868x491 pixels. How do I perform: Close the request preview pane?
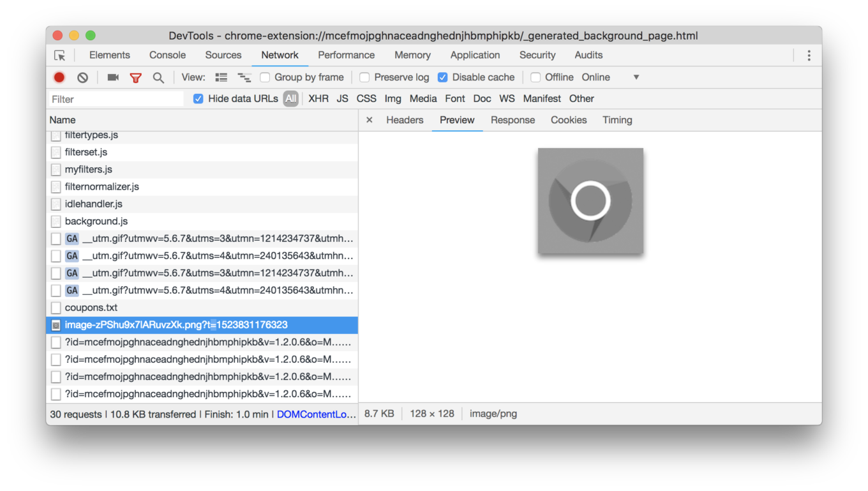click(x=370, y=120)
